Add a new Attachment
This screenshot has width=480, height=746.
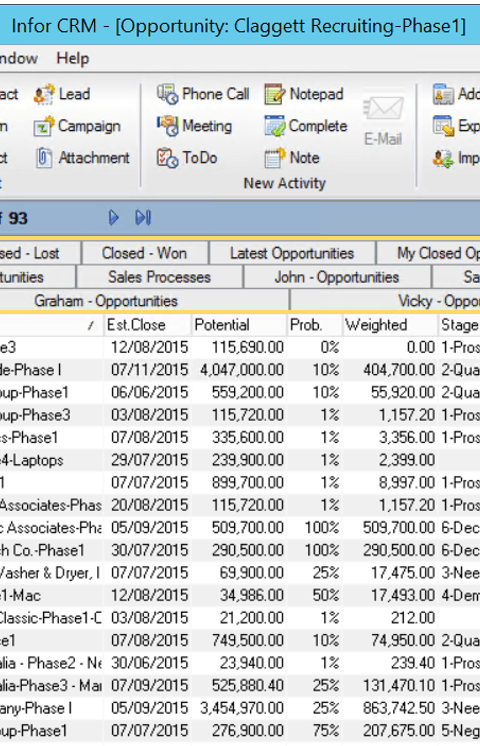coord(82,158)
